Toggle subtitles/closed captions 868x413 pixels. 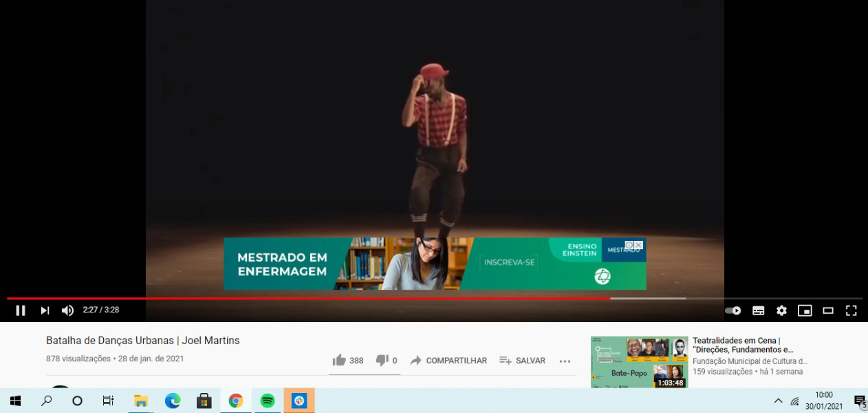758,310
